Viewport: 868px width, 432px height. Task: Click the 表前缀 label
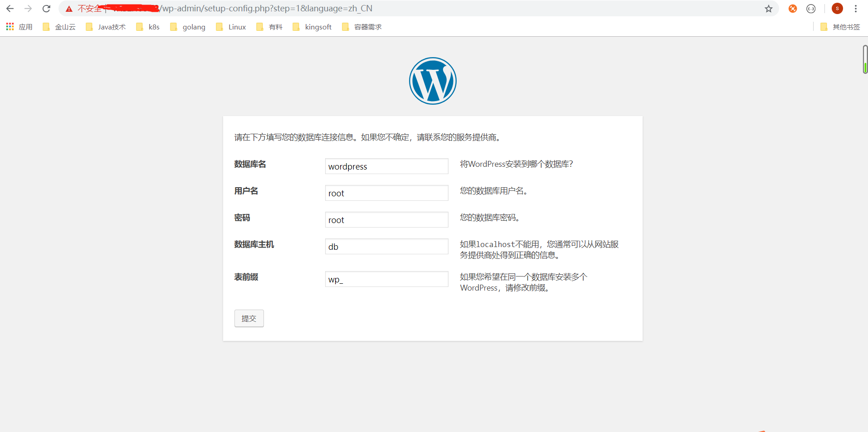coord(246,277)
